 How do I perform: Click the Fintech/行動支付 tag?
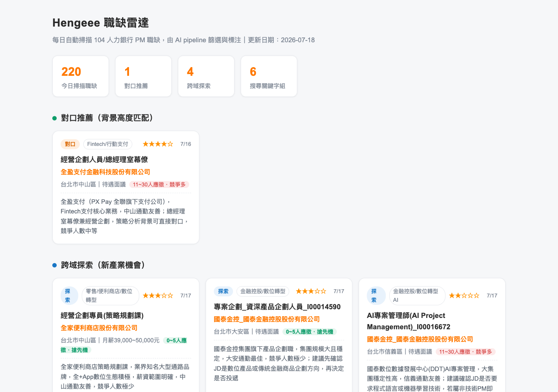point(108,144)
